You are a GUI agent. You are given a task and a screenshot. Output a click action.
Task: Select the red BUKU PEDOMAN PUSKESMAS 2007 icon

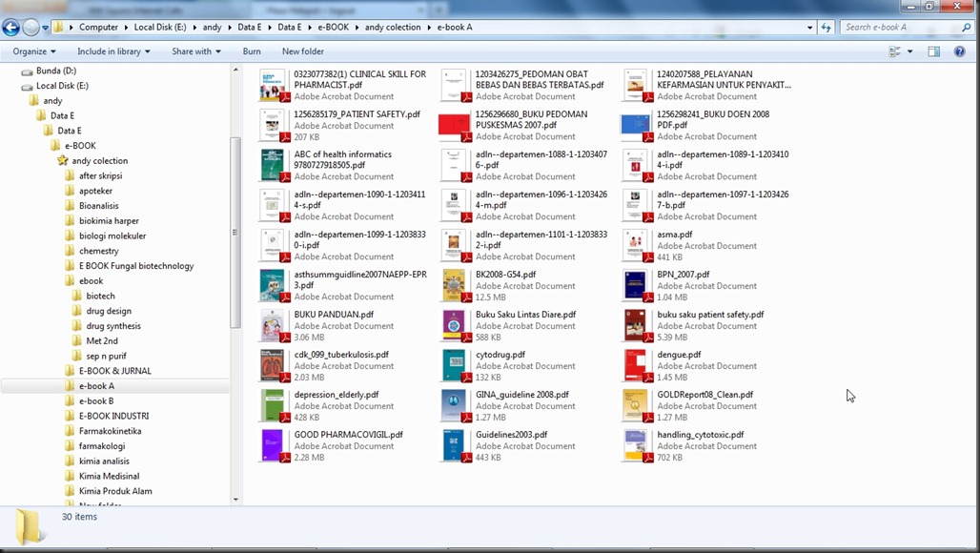click(455, 125)
